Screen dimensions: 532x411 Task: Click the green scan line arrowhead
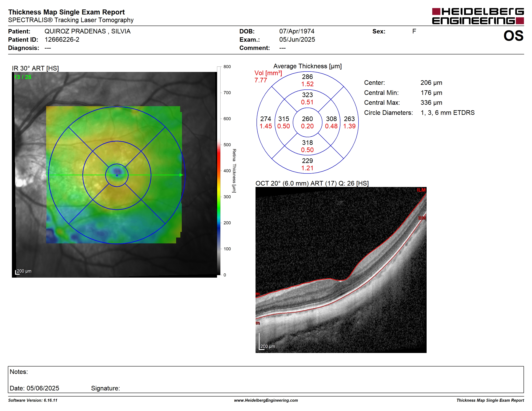tap(181, 175)
